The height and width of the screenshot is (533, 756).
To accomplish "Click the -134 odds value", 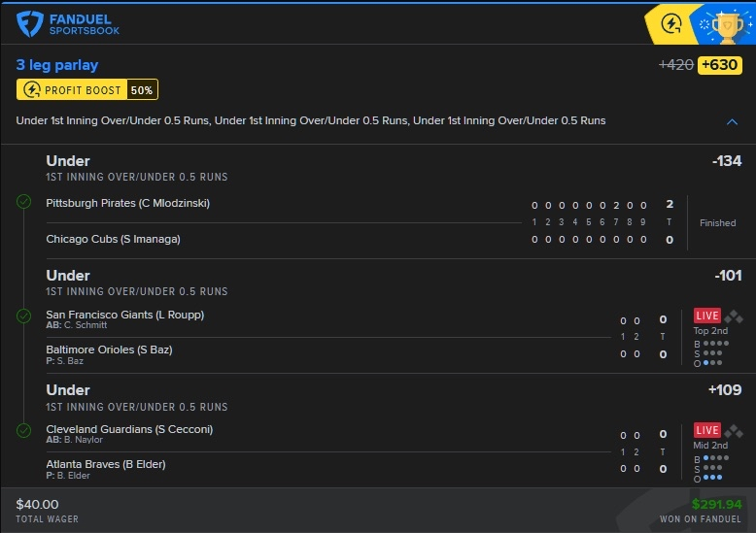I will click(727, 161).
